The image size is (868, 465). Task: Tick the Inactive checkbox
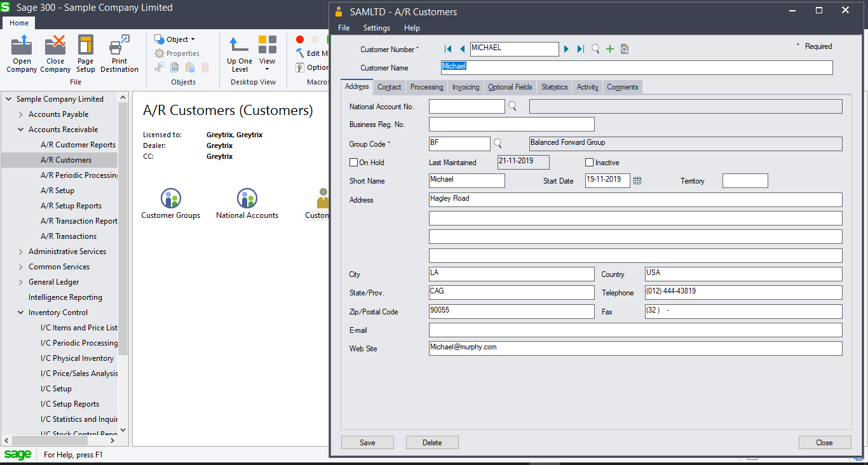coord(589,163)
